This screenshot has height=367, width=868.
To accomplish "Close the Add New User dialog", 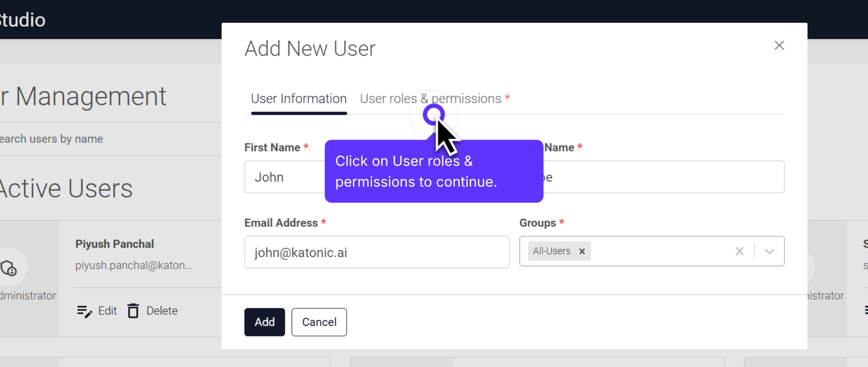I will 779,46.
